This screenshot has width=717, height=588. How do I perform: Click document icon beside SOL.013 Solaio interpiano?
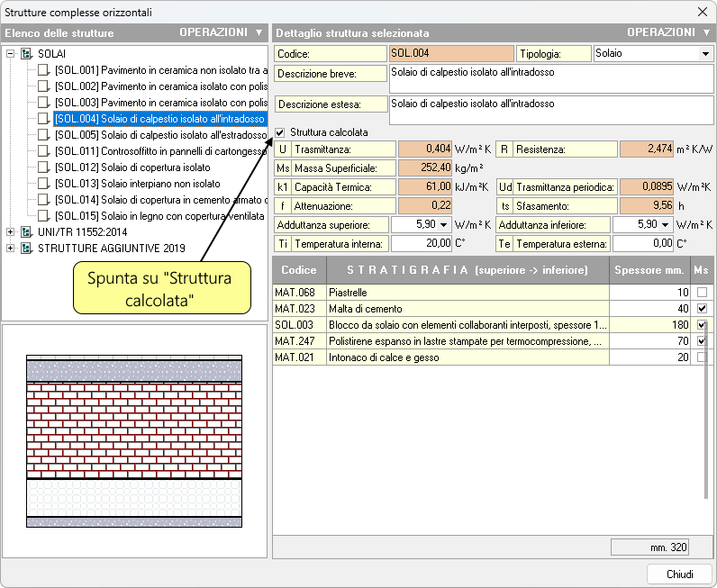[43, 184]
